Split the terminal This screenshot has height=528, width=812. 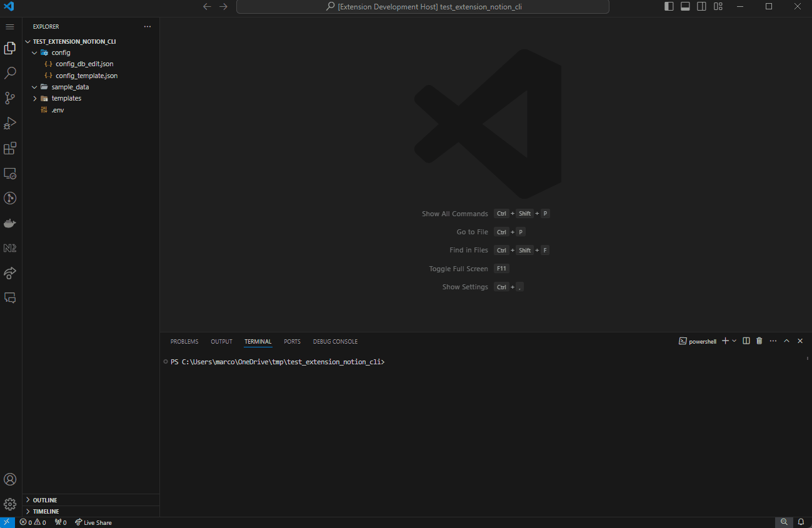(x=746, y=341)
